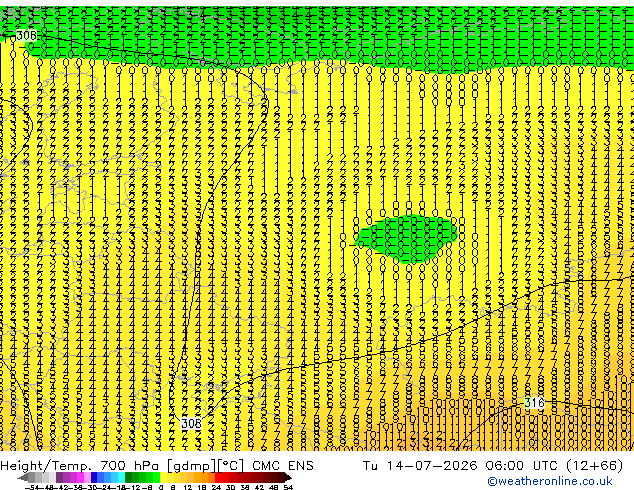Click the bright yellow legend swatch

pos(163,477)
